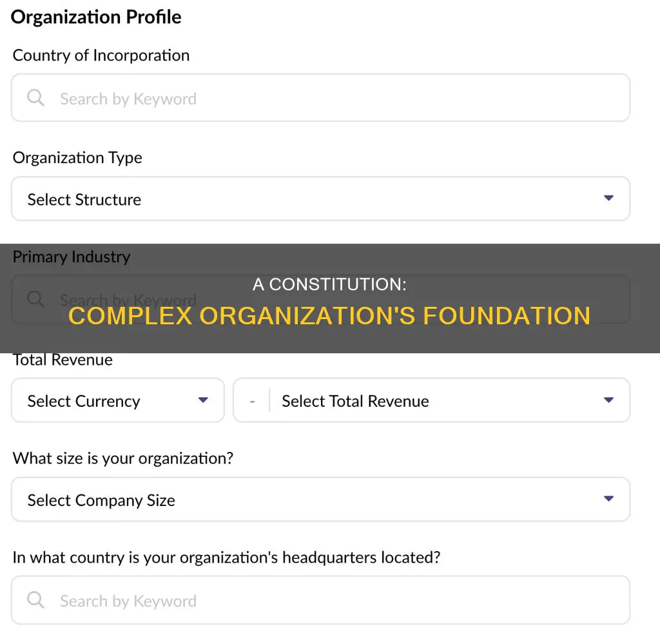
Task: Open the Select Structure dropdown
Action: pos(320,199)
